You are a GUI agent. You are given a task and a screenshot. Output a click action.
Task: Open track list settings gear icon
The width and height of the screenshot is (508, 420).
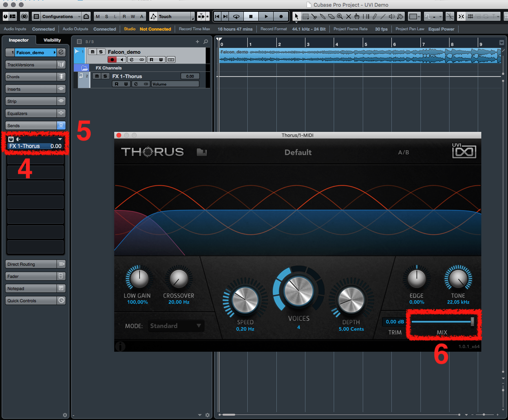[208, 415]
